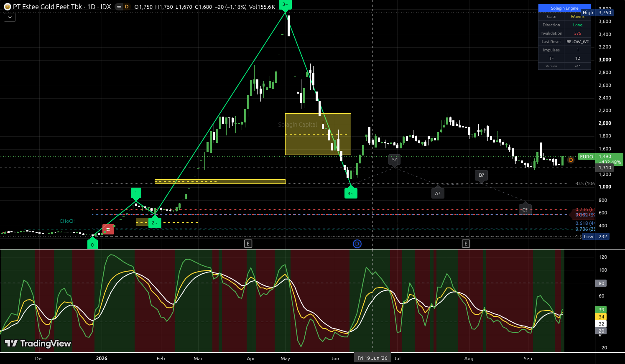Collapse the indicator legend with the chevron

(10, 18)
